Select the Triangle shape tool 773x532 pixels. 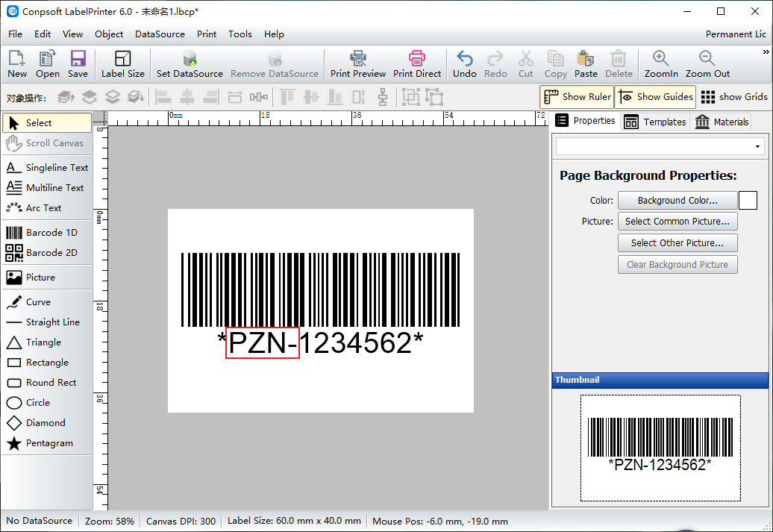[x=47, y=342]
